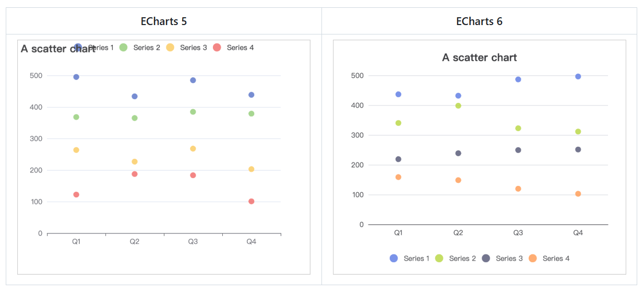Viewport: 644px width, 293px height.
Task: Click the ECharts 6 'A scatter chart' title
Action: coord(479,57)
